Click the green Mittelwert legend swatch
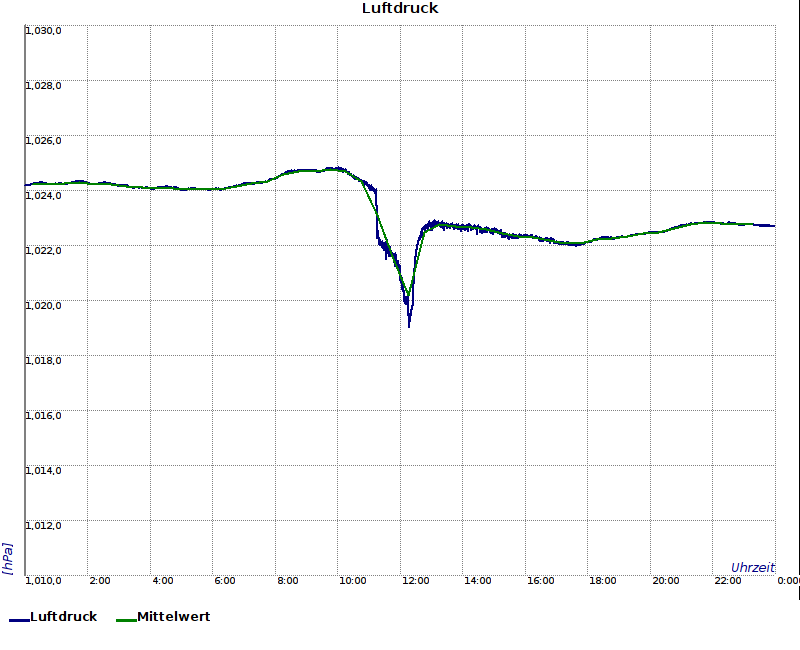The image size is (800, 650). tap(127, 620)
